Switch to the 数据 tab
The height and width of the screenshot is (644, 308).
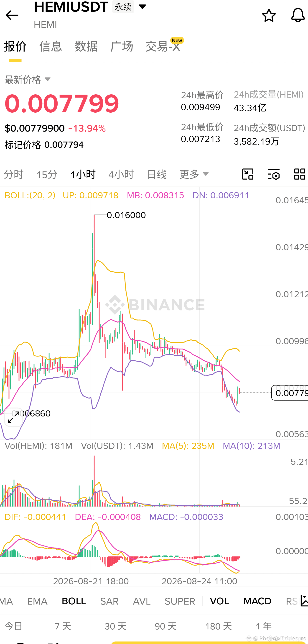click(x=86, y=46)
